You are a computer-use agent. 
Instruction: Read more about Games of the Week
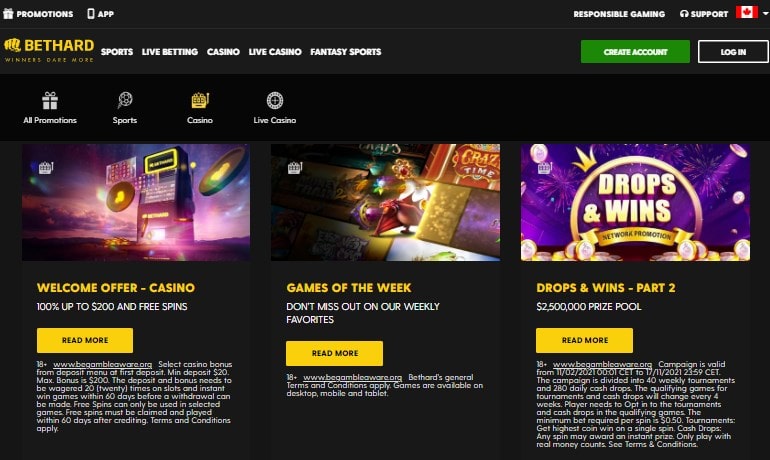334,353
